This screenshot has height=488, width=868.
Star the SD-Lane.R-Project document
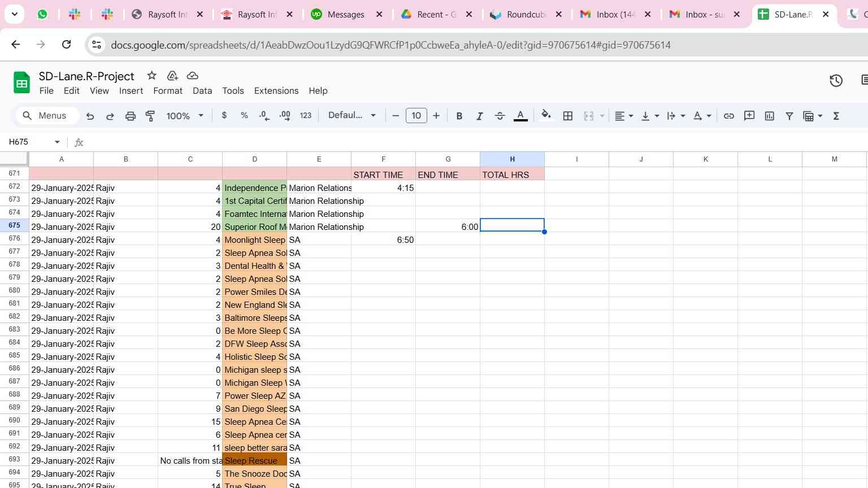tap(151, 76)
